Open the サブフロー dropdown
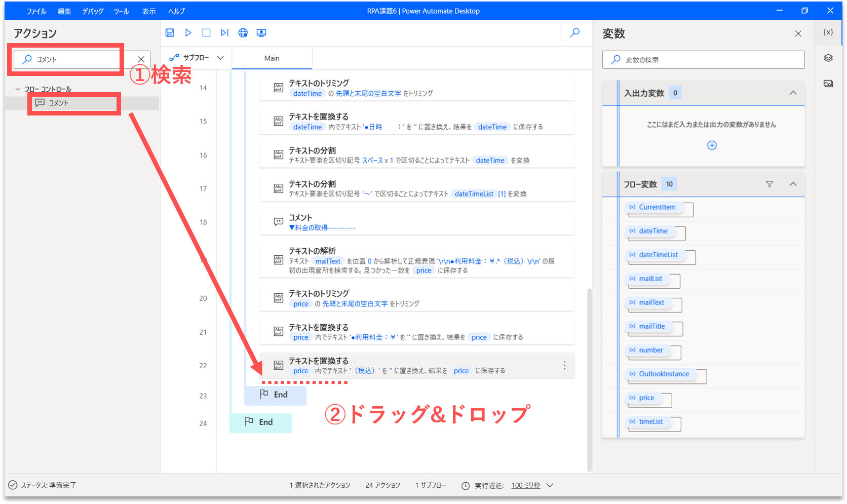Viewport: 847px width, 504px height. (197, 58)
